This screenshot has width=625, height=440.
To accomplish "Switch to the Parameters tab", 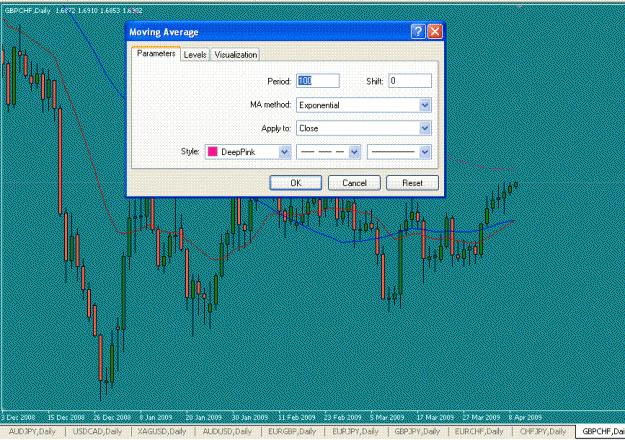I will 156,54.
